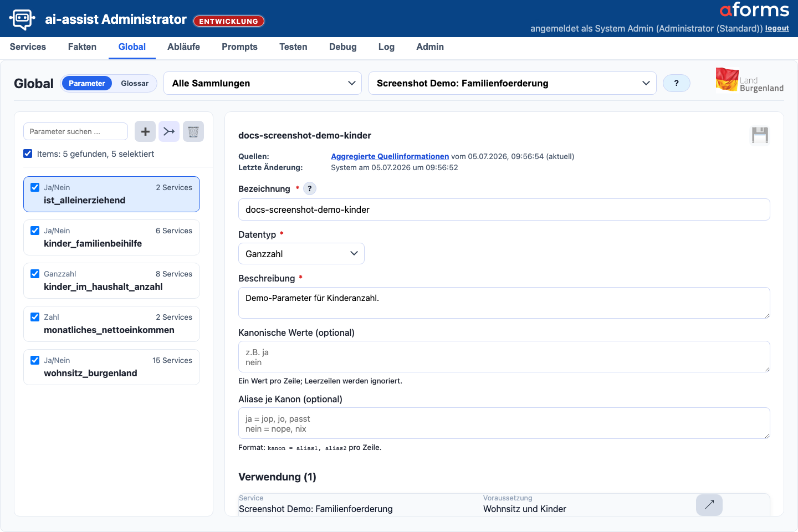Open the Services tab
This screenshot has width=798, height=532.
[28, 47]
